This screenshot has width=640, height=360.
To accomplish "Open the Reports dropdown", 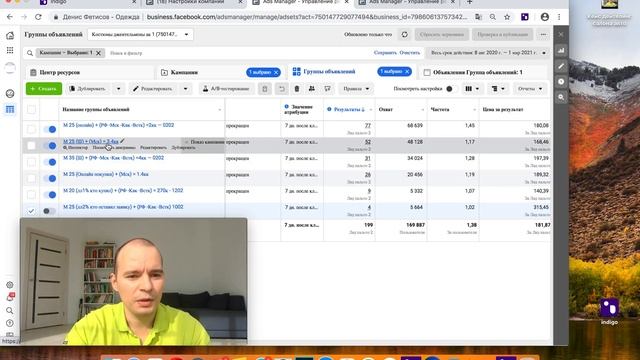I will coord(530,89).
